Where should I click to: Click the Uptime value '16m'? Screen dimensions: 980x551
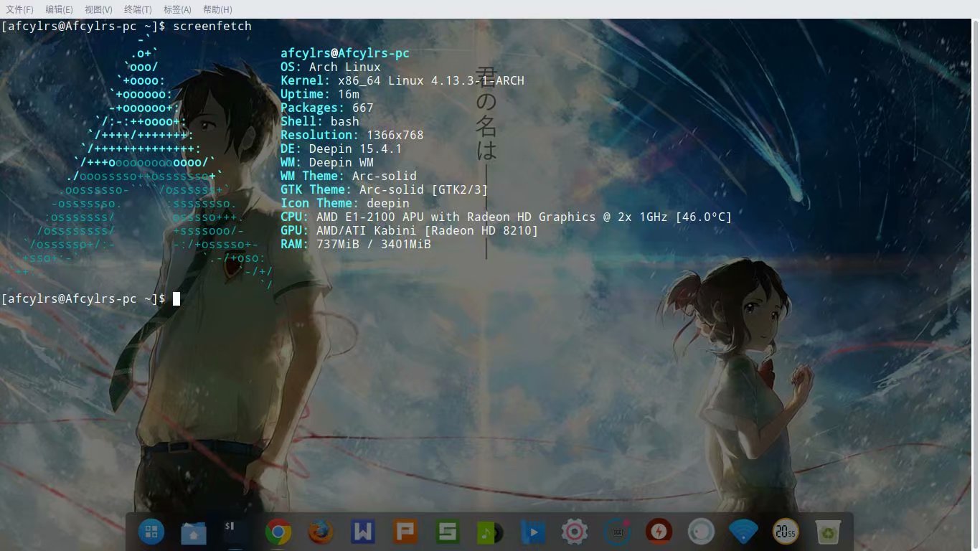349,94
